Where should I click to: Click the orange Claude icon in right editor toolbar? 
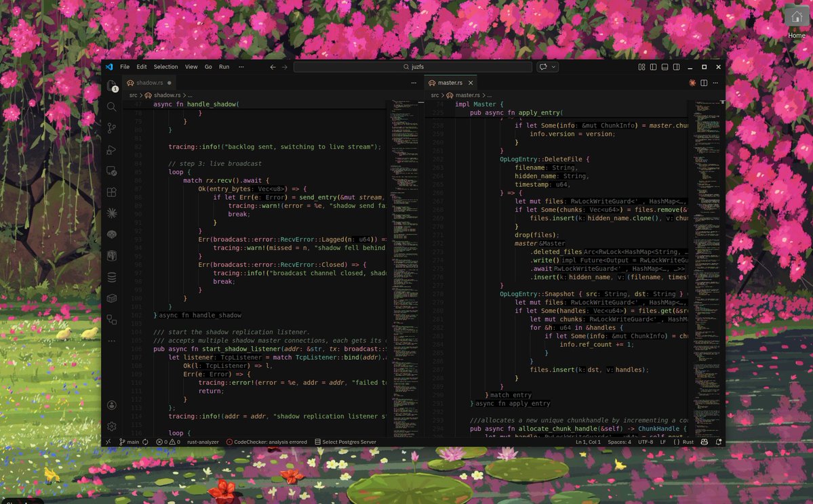[692, 83]
